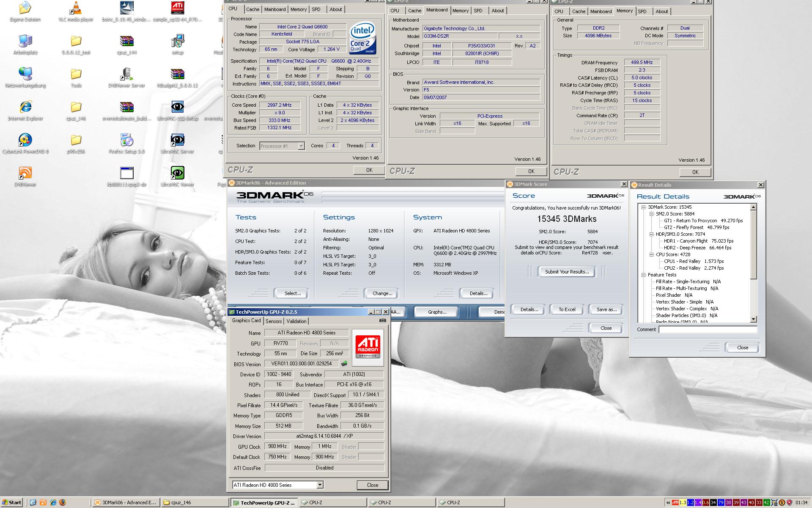This screenshot has height=508, width=812.
Task: Launch UltraVNC Server shortcut
Action: tap(178, 144)
